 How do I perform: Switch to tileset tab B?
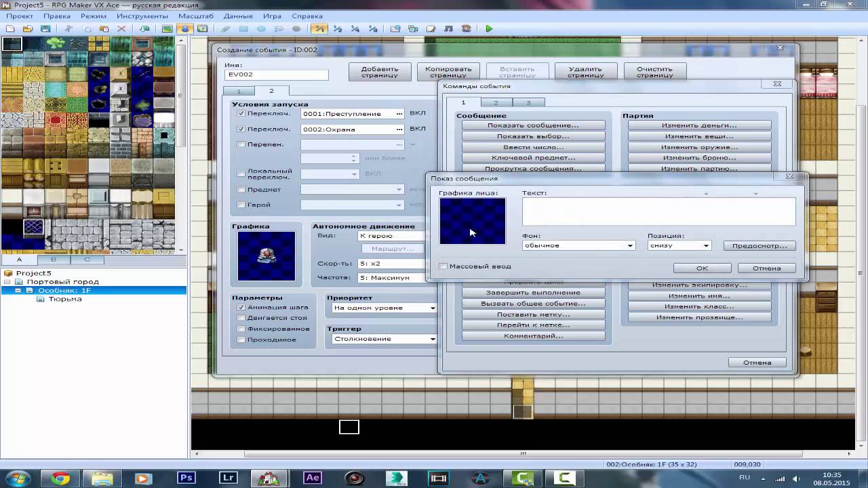tap(54, 260)
